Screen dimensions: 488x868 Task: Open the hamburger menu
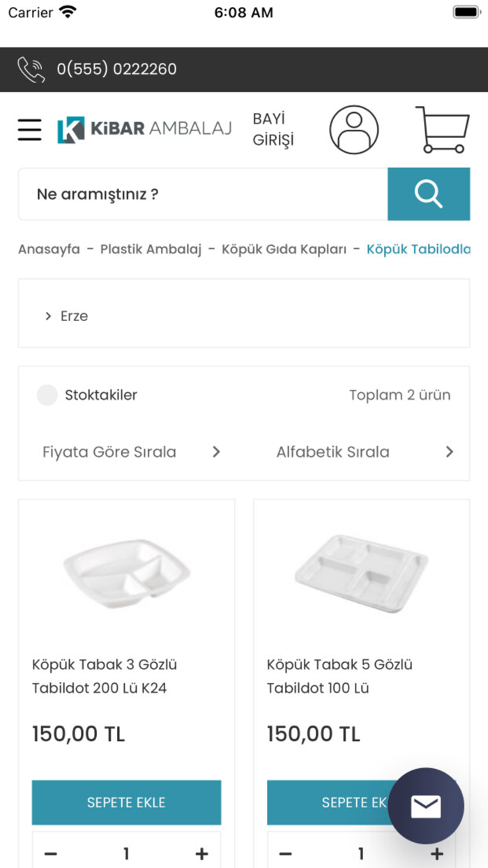point(29,129)
